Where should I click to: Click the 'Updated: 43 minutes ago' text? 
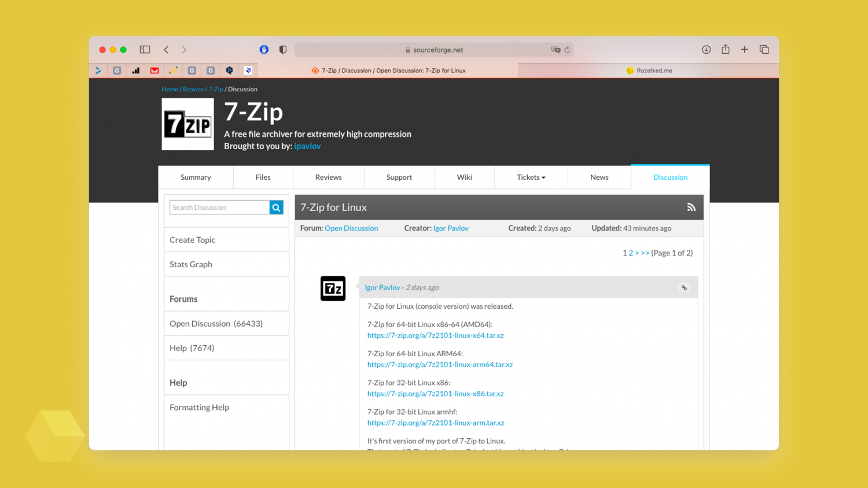(x=631, y=228)
